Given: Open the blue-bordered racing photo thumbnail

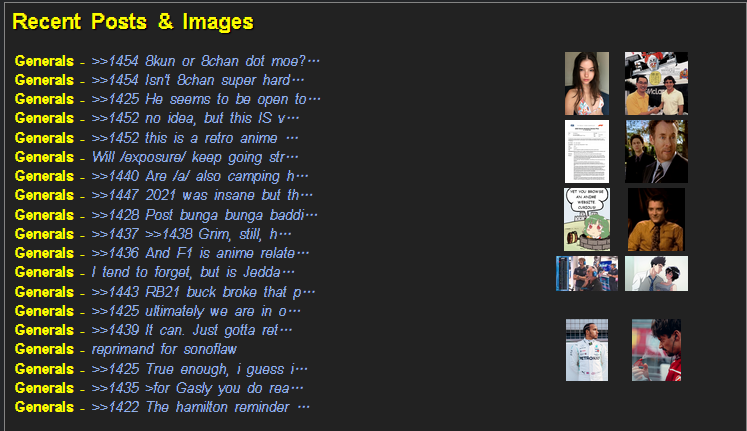Looking at the screenshot, I should (587, 273).
